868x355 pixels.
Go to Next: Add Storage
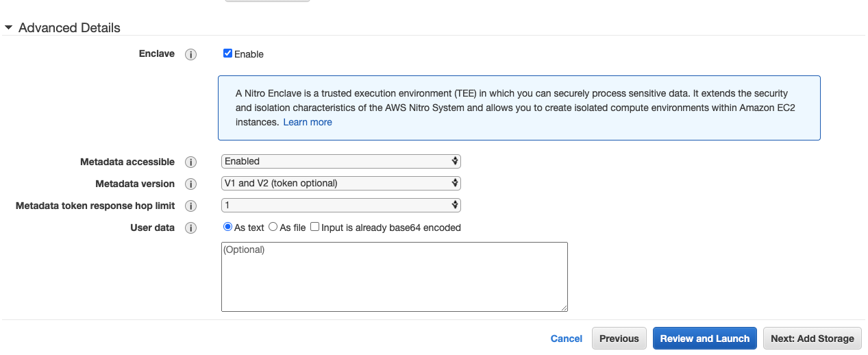[x=812, y=339]
